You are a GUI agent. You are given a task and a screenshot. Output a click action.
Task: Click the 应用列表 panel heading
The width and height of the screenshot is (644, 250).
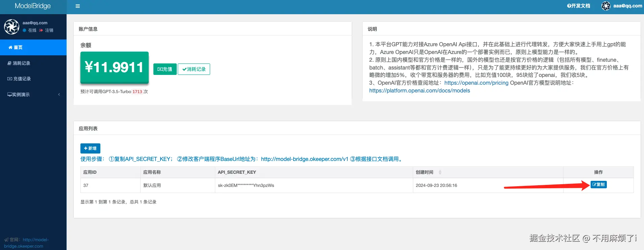point(88,129)
